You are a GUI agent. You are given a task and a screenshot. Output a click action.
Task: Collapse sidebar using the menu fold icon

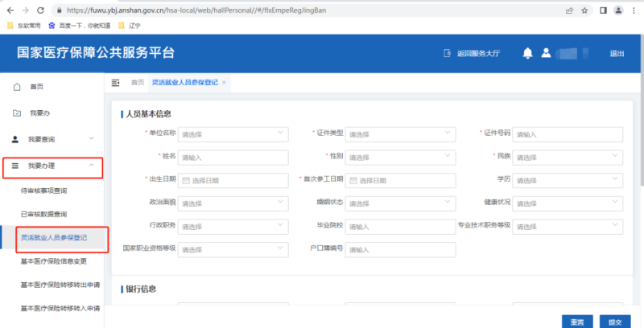(x=115, y=82)
